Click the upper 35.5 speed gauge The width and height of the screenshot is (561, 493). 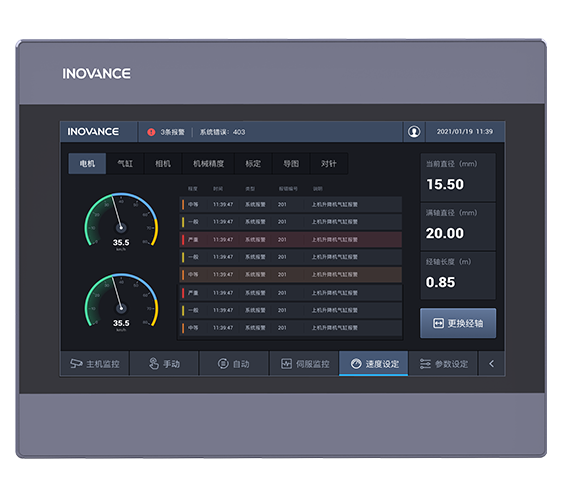[x=121, y=221]
